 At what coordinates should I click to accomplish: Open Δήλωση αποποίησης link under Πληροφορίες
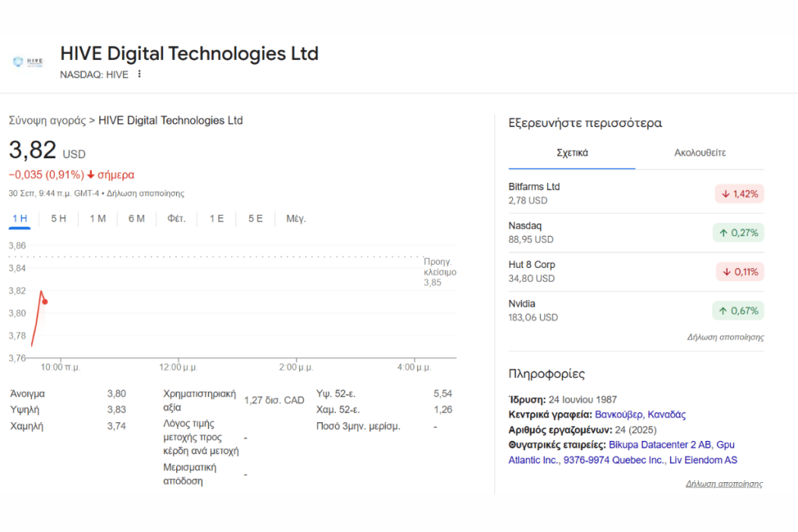click(724, 484)
